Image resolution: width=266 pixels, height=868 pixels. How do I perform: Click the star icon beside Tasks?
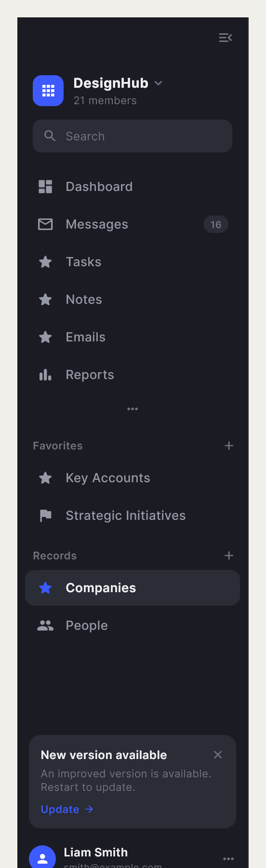coord(45,262)
